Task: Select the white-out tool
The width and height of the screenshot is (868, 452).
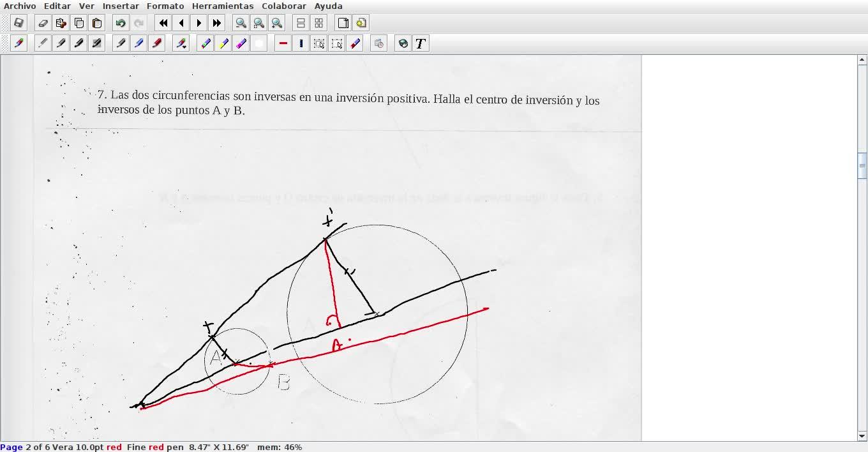Action: 259,43
